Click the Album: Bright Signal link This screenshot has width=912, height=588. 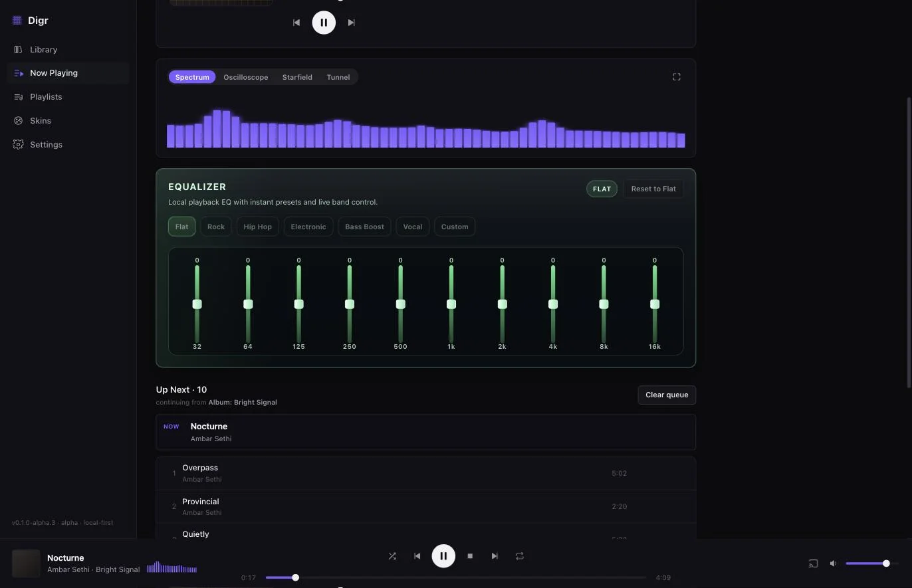coord(243,403)
